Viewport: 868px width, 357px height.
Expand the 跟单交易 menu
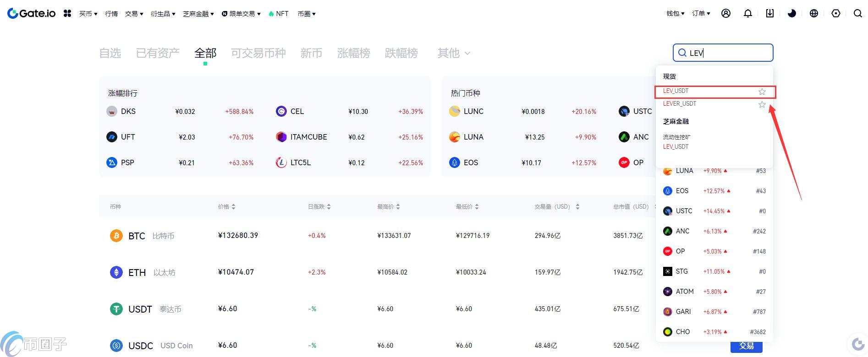click(241, 14)
